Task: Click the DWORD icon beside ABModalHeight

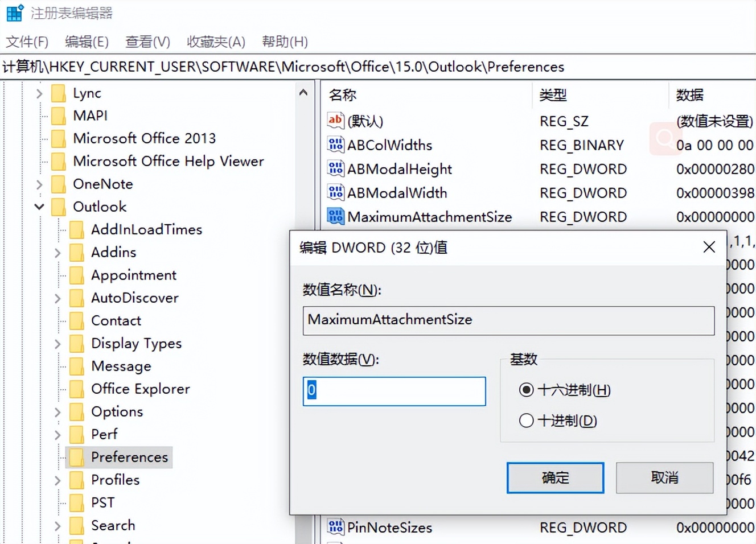Action: point(335,168)
